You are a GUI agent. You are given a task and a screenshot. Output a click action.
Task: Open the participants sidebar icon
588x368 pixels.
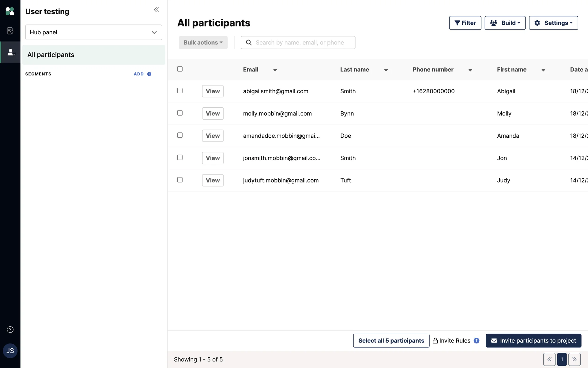click(11, 52)
